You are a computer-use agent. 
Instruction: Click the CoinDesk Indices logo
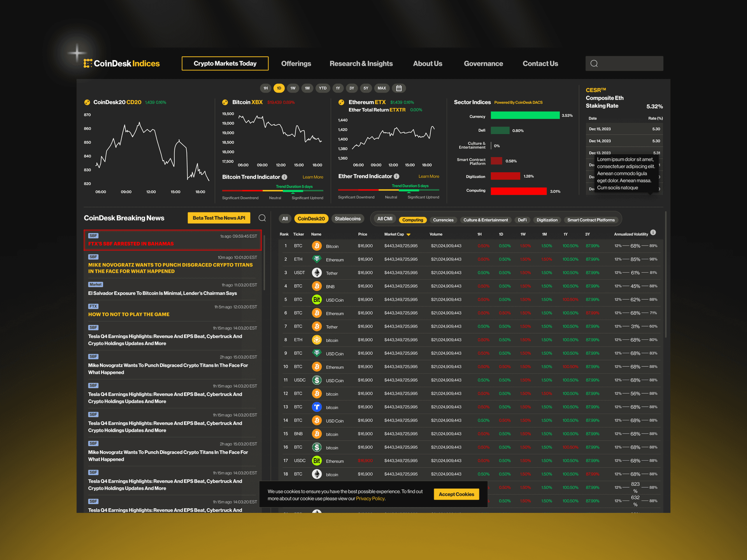click(121, 63)
